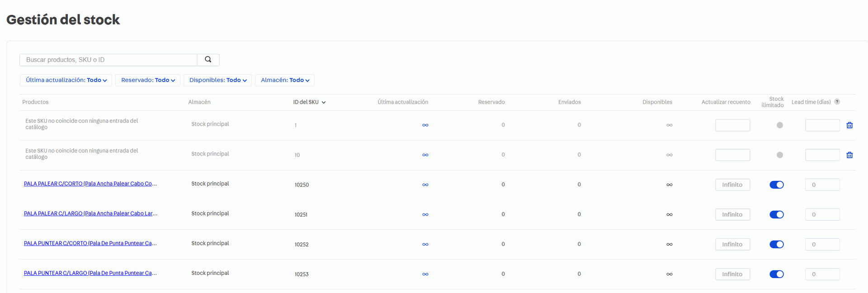This screenshot has height=293, width=868.
Task: Delete the SKU 10 row with trash icon
Action: [x=849, y=155]
